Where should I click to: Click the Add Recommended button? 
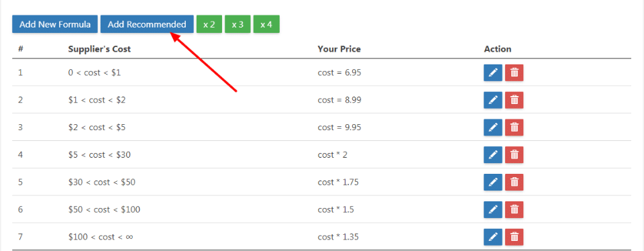[147, 24]
